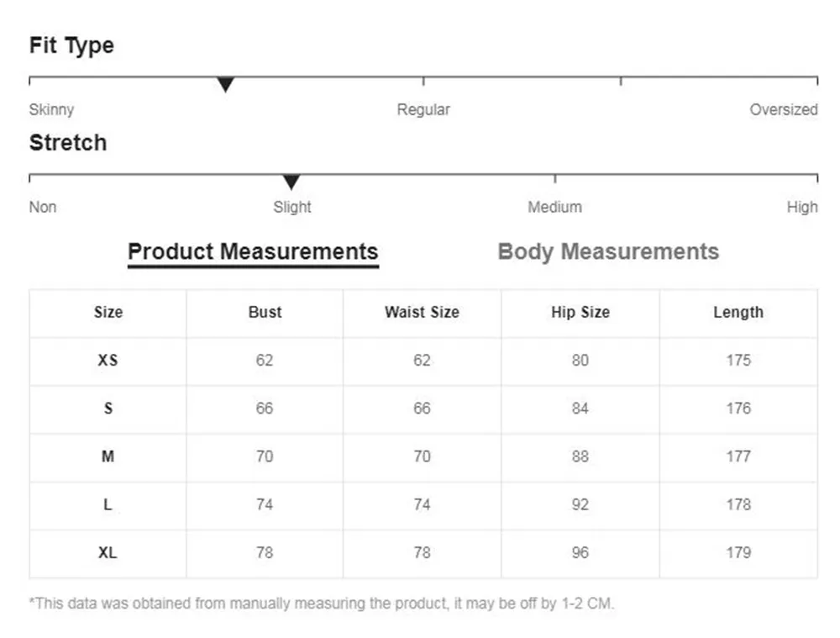This screenshot has width=840, height=638.
Task: Click the Skinny fit label
Action: 51,109
